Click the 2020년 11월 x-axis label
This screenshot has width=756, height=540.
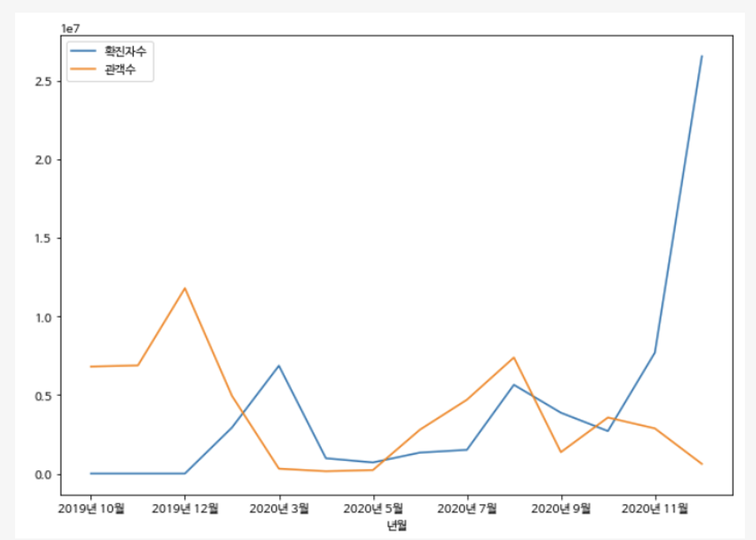655,508
